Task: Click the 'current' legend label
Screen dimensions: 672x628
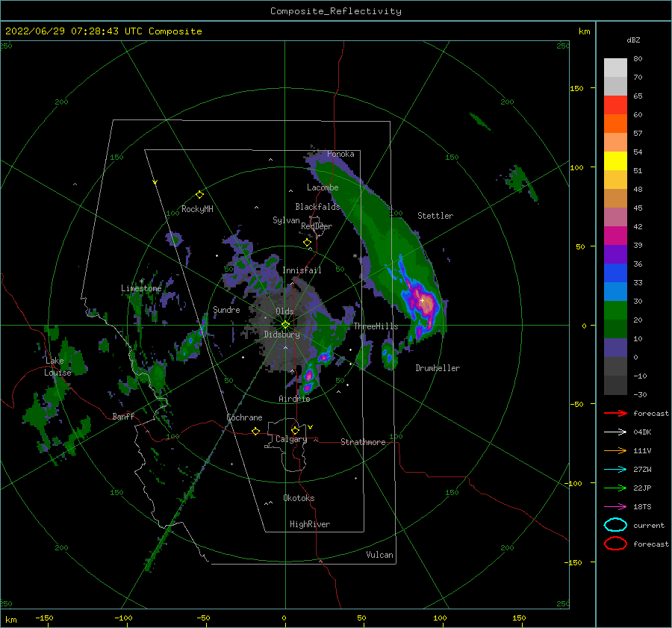Action: [649, 525]
